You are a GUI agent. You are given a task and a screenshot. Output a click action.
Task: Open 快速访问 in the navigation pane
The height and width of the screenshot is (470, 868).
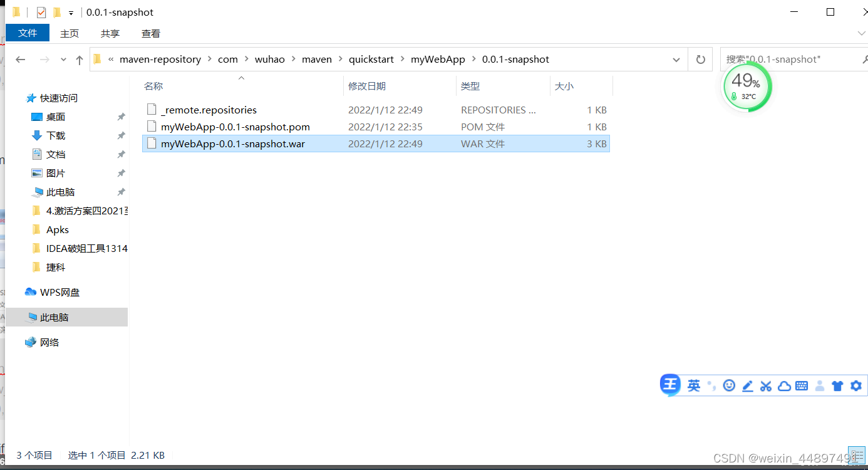click(x=59, y=98)
